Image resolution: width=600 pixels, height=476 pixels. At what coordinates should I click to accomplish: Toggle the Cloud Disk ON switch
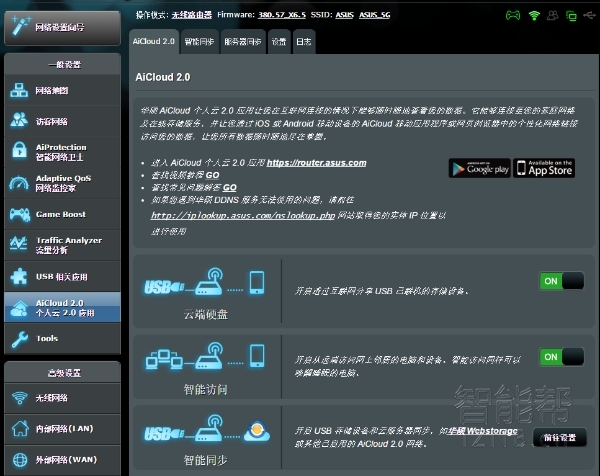562,281
